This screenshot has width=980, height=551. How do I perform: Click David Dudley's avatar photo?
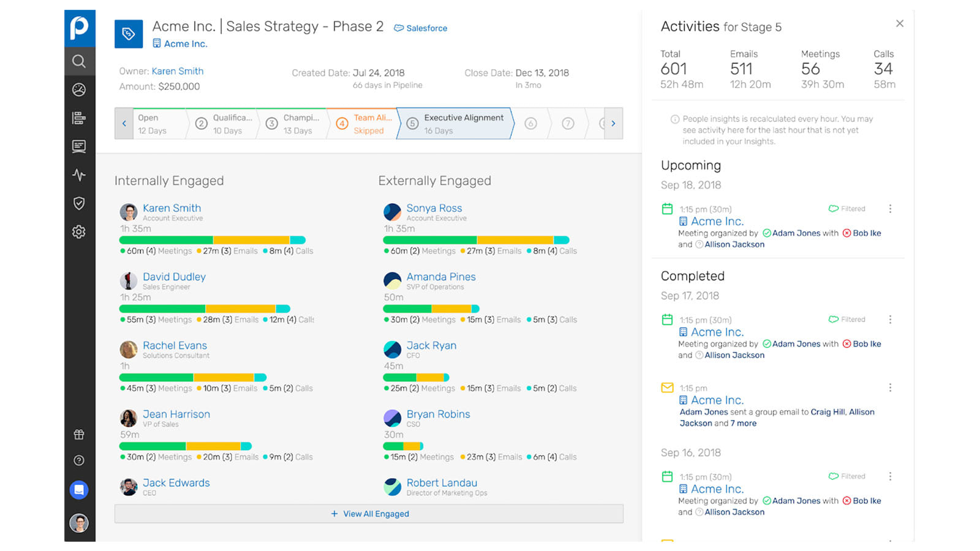[129, 281]
